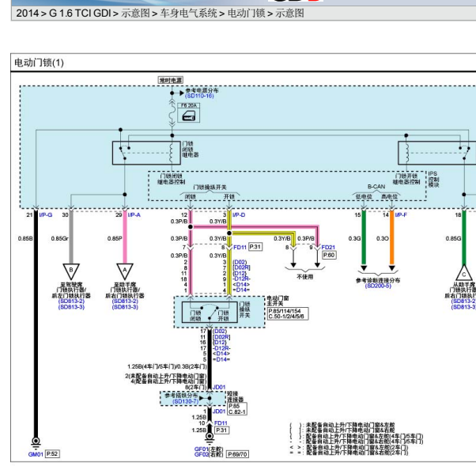Open the SD130-7 ground distribution link

click(186, 401)
